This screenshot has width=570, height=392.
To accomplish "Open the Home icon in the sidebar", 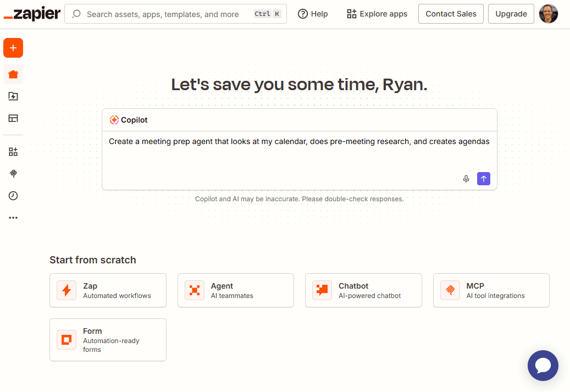I will [13, 75].
